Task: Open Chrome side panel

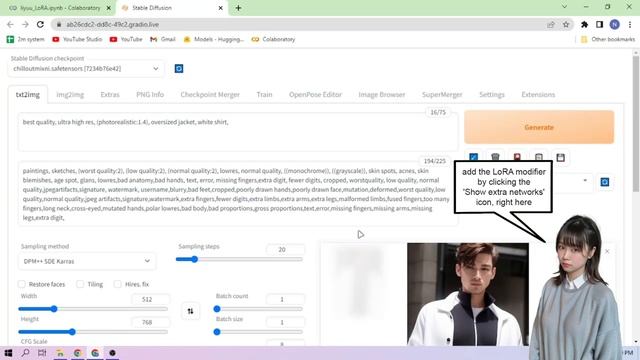Action: (599, 24)
